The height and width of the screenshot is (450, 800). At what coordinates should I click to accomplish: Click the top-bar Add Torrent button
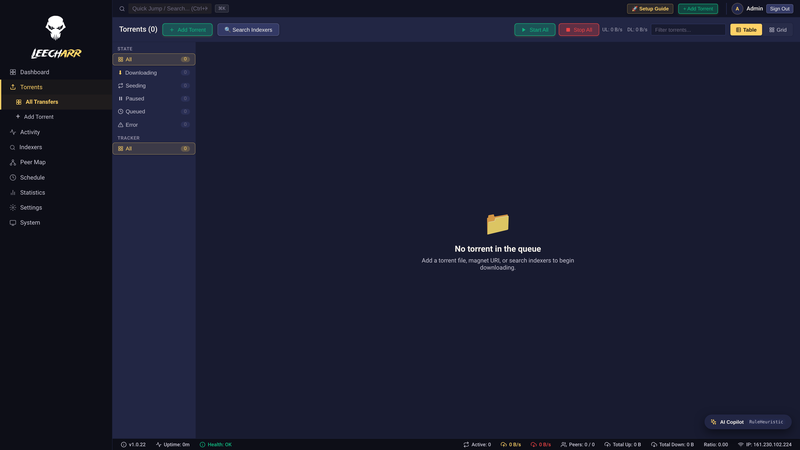point(698,9)
